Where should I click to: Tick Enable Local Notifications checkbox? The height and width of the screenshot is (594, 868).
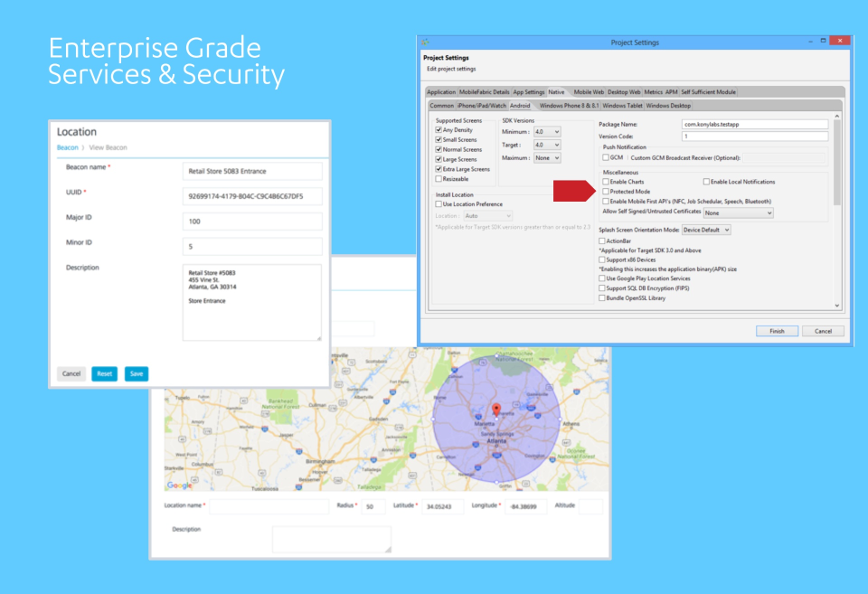(x=707, y=182)
